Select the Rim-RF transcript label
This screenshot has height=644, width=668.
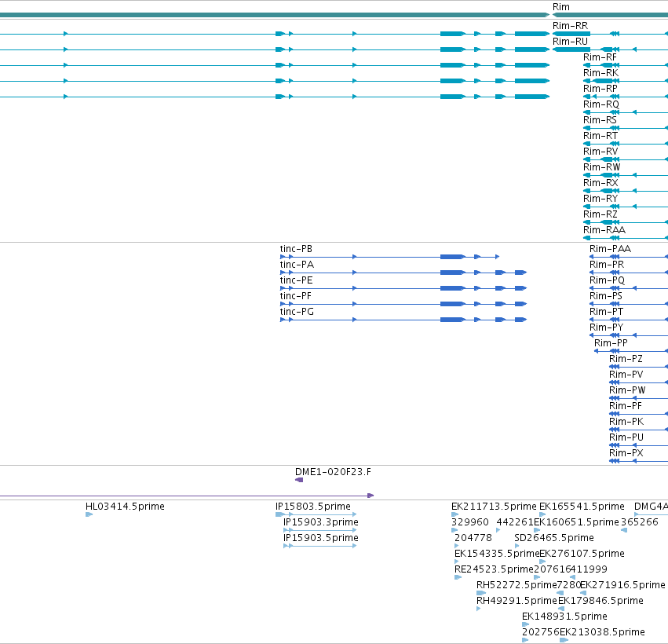tap(600, 57)
